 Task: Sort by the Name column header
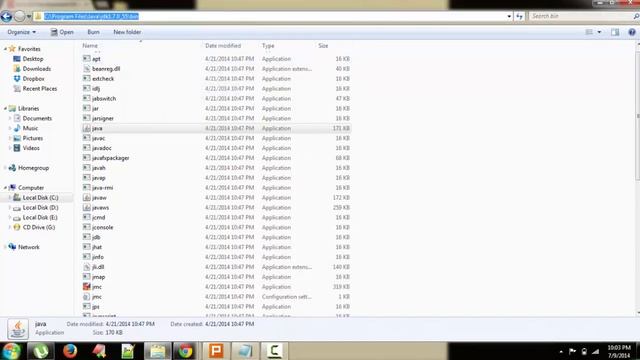click(90, 46)
